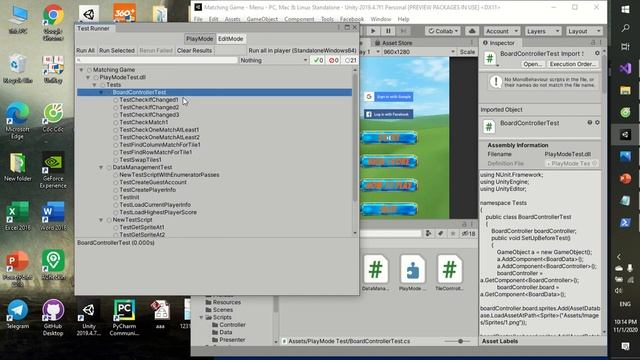Viewport: 640px width, 360px height.
Task: Collapse the Tests tree node
Action: point(94,84)
